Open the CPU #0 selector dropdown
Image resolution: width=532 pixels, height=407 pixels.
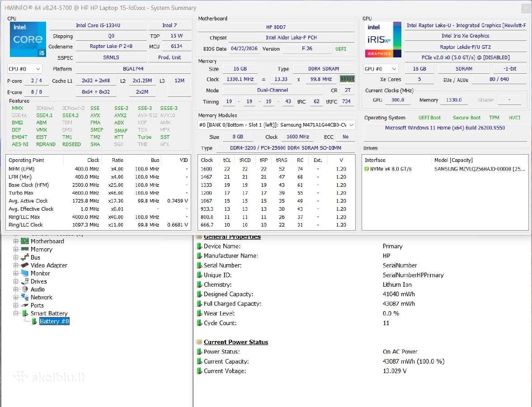[x=24, y=69]
